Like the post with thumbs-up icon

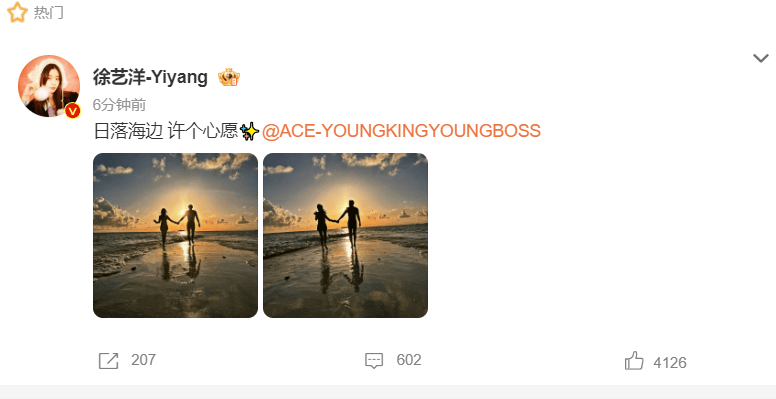tap(634, 361)
